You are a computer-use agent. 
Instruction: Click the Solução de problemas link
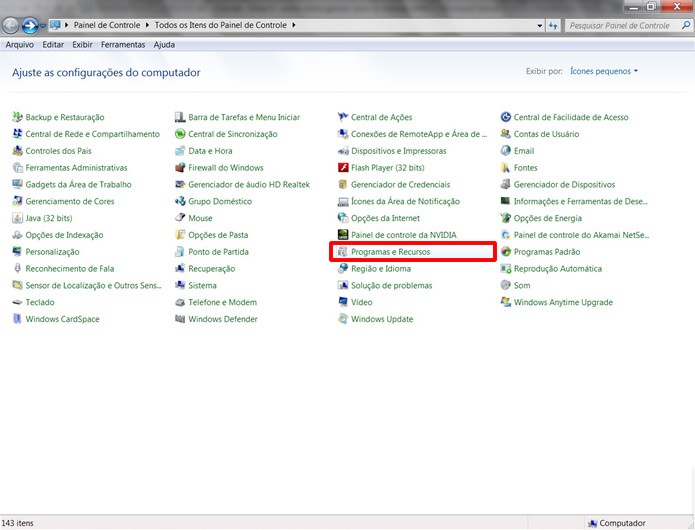coord(391,286)
